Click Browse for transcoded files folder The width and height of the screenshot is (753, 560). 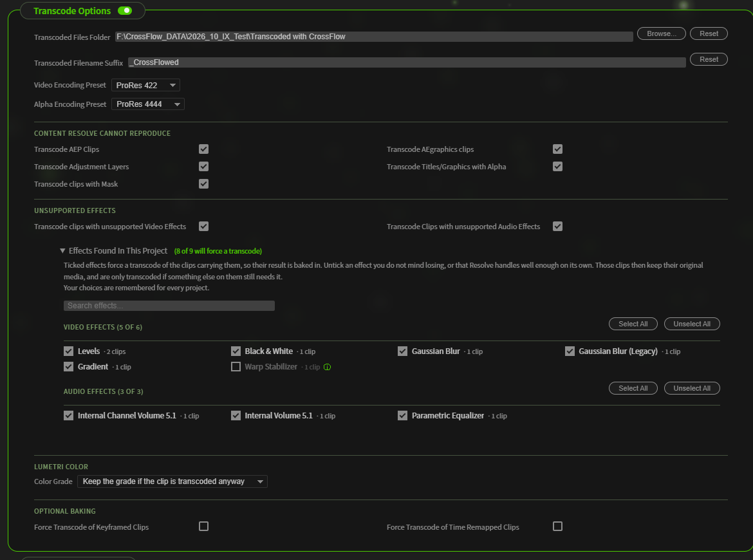[661, 33]
